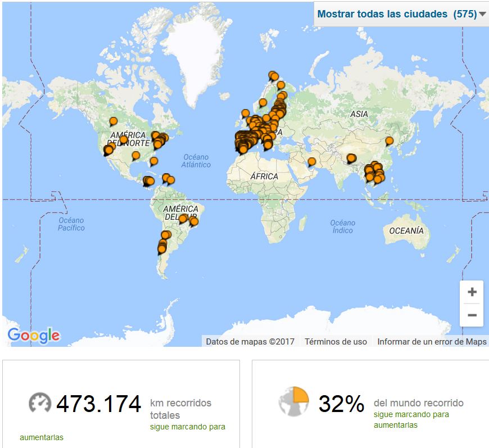Click the Datos de mapas ©2017 text

click(x=250, y=341)
